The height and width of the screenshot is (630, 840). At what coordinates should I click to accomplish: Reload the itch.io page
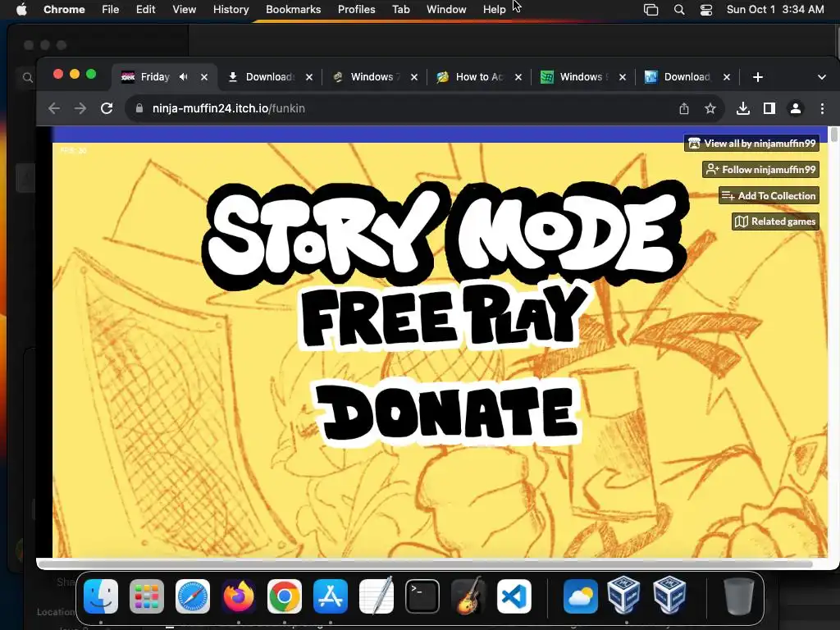click(x=107, y=109)
